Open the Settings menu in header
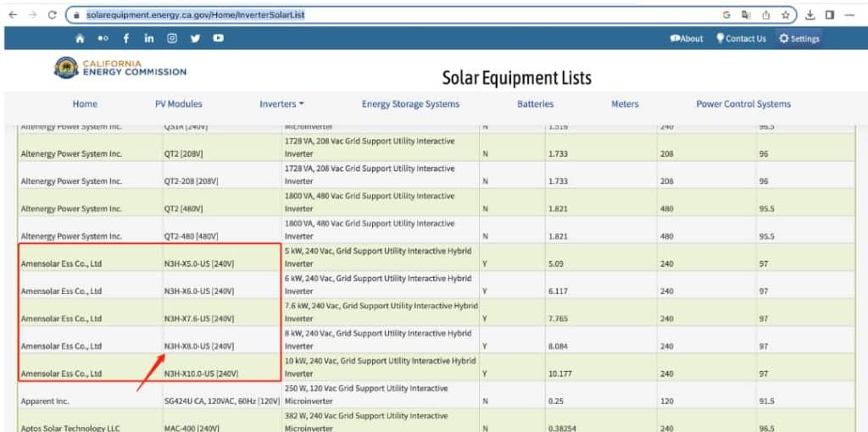This screenshot has height=432, width=868. 798,38
